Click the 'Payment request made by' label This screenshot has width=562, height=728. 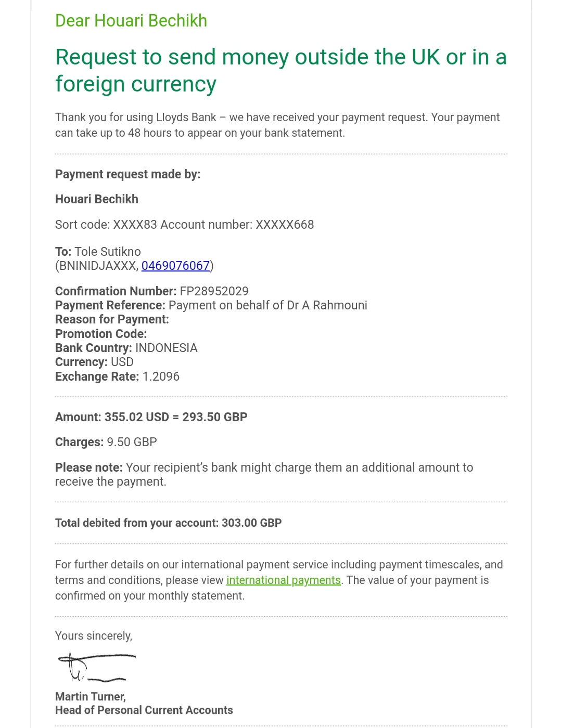click(128, 174)
